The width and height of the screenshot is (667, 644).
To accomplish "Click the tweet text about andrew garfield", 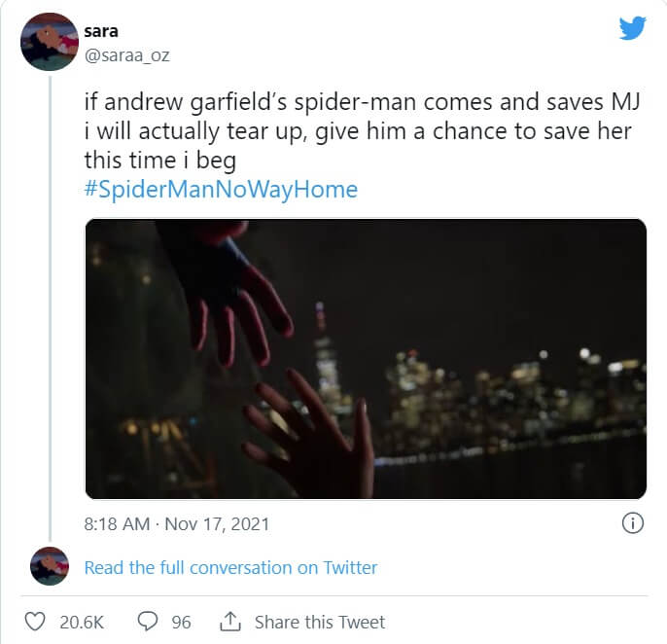I will (362, 131).
